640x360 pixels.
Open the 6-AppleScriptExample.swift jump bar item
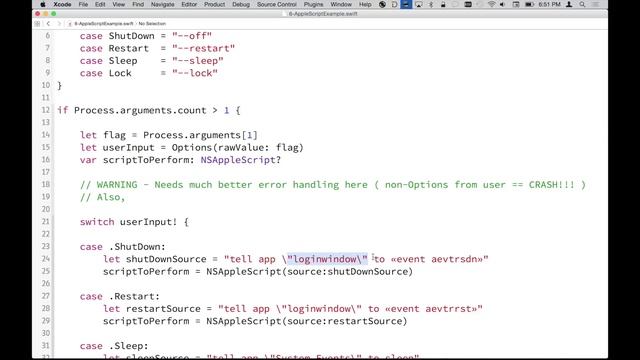click(x=101, y=24)
